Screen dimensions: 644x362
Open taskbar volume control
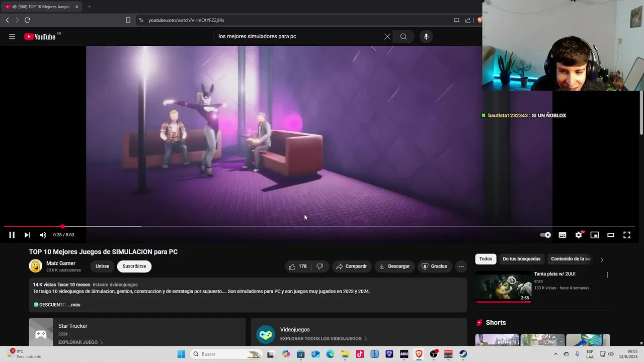[611, 354]
